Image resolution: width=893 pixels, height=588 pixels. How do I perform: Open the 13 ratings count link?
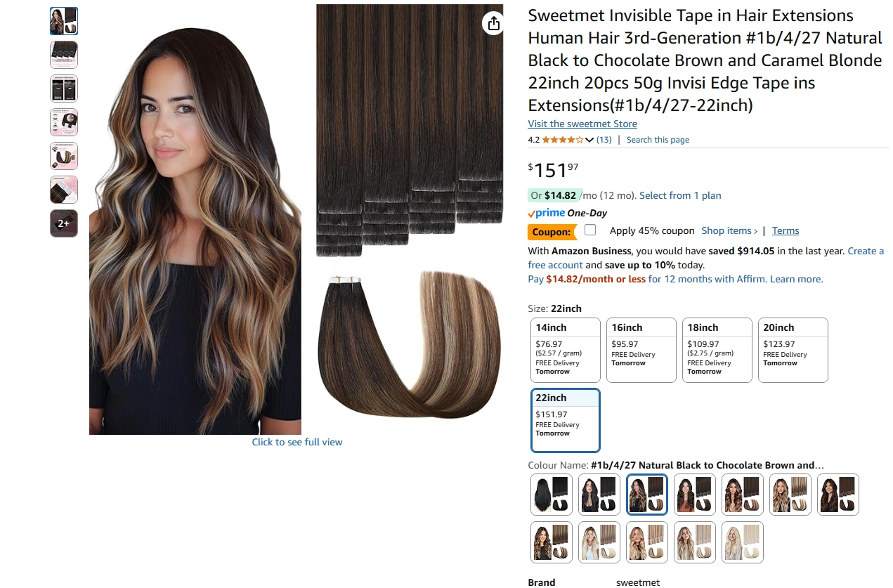pos(604,140)
